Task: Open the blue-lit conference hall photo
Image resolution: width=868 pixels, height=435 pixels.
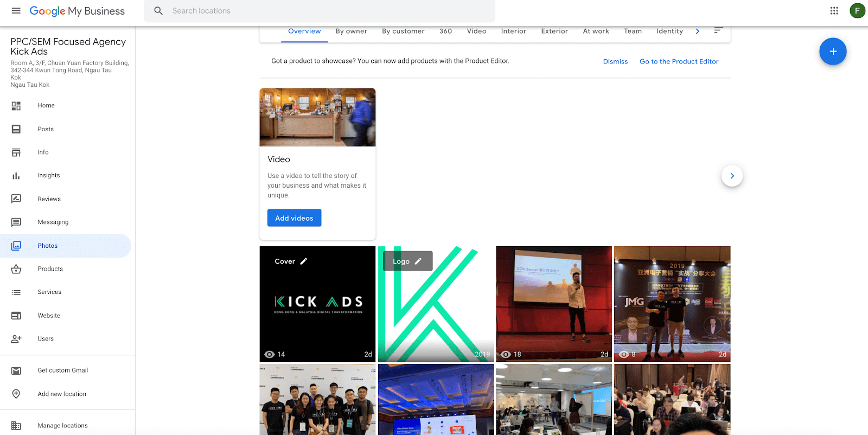Action: point(436,399)
